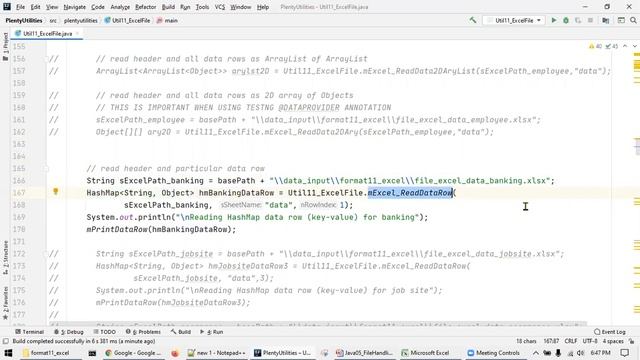Click the volume speaker tray icon
The width and height of the screenshot is (640, 360).
pyautogui.click(x=581, y=353)
